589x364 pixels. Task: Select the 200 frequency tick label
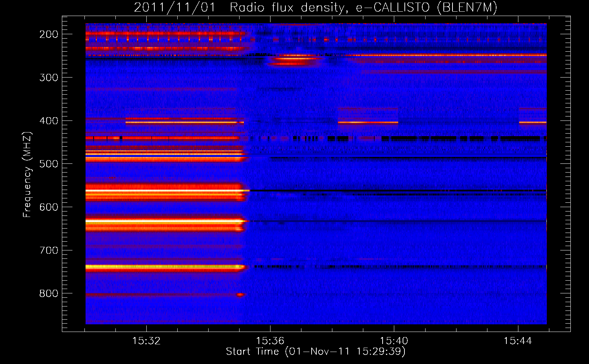click(49, 34)
